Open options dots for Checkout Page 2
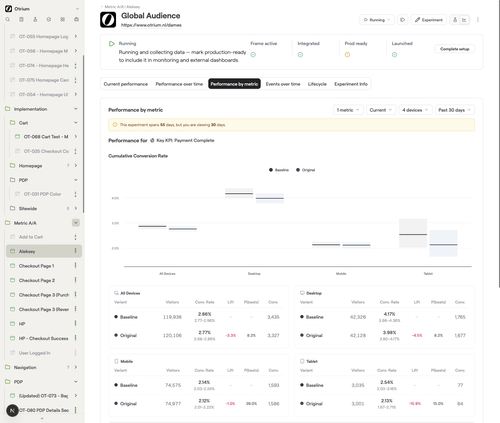 [75, 280]
